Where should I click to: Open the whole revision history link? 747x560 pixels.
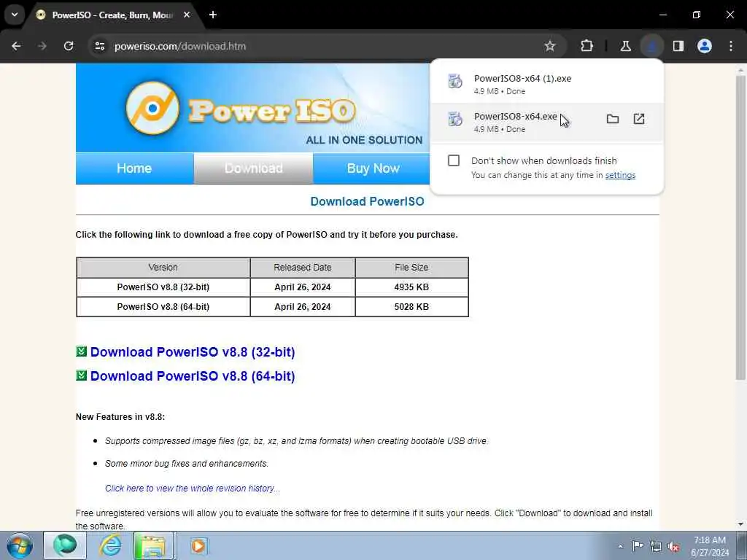coord(193,488)
